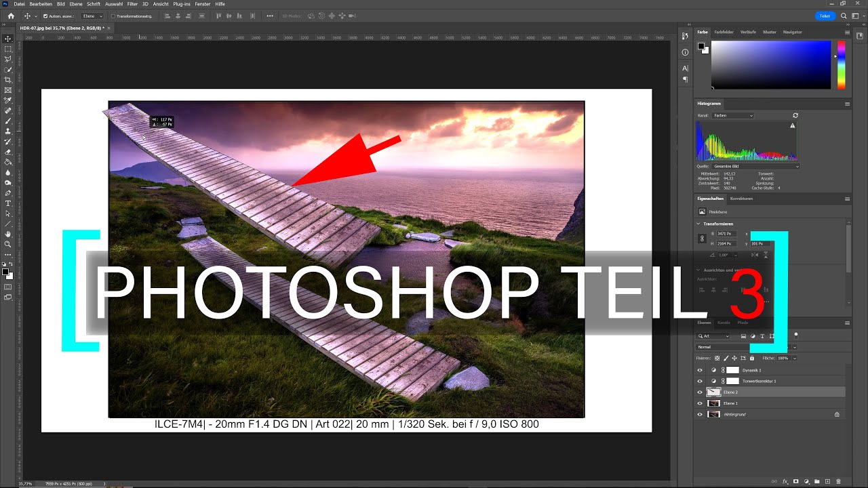Add a layer mask
Image resolution: width=868 pixels, height=488 pixels.
click(x=795, y=481)
